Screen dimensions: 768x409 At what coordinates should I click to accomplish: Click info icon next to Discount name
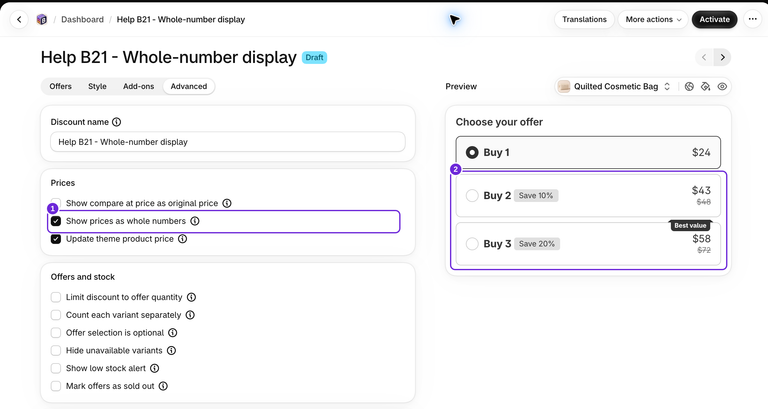[117, 122]
